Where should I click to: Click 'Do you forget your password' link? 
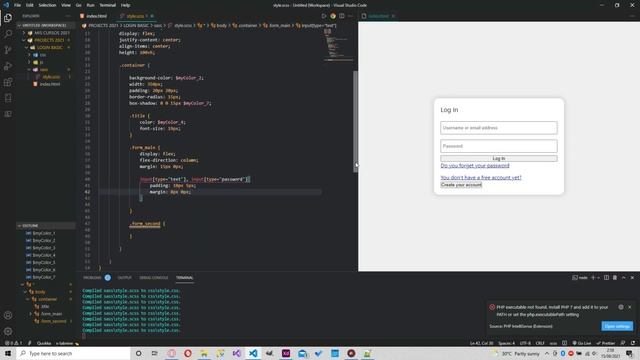coord(475,166)
